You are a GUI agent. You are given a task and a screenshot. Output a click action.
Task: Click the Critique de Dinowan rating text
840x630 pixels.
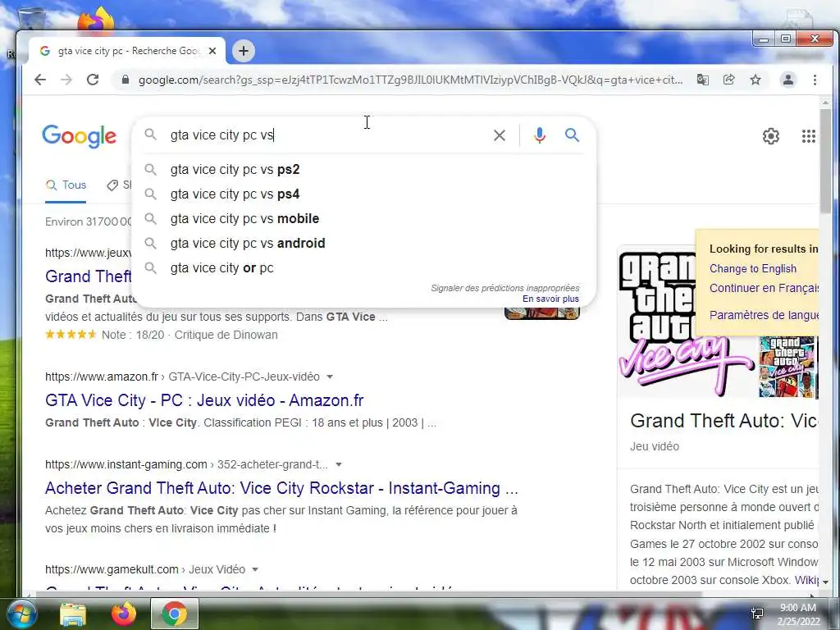click(226, 335)
